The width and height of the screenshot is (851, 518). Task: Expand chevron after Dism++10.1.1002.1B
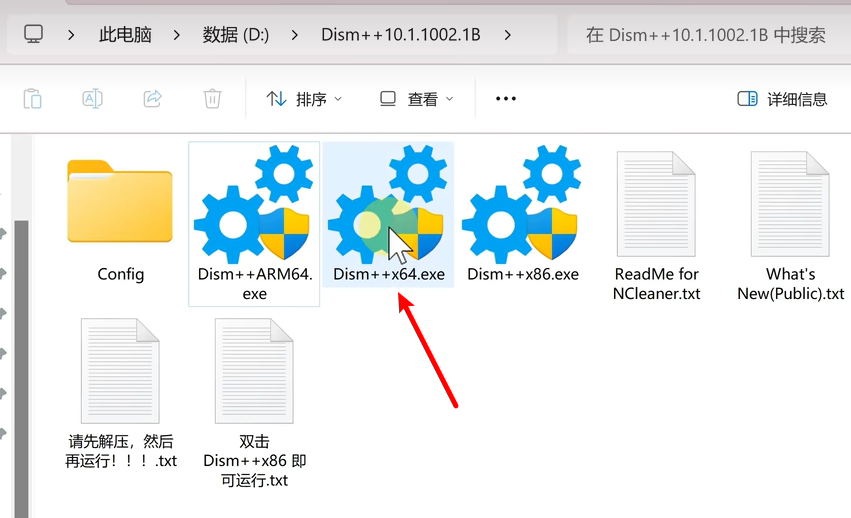coord(507,35)
